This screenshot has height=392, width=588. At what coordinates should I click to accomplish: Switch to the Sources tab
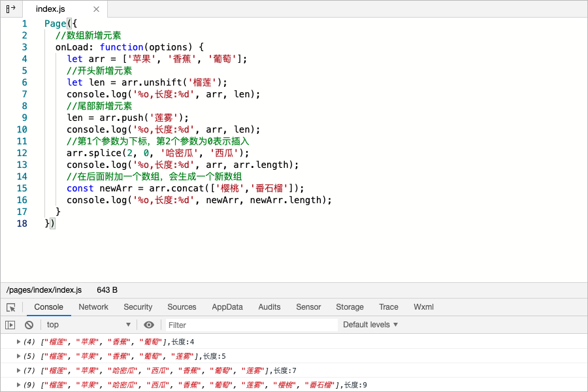pos(182,307)
